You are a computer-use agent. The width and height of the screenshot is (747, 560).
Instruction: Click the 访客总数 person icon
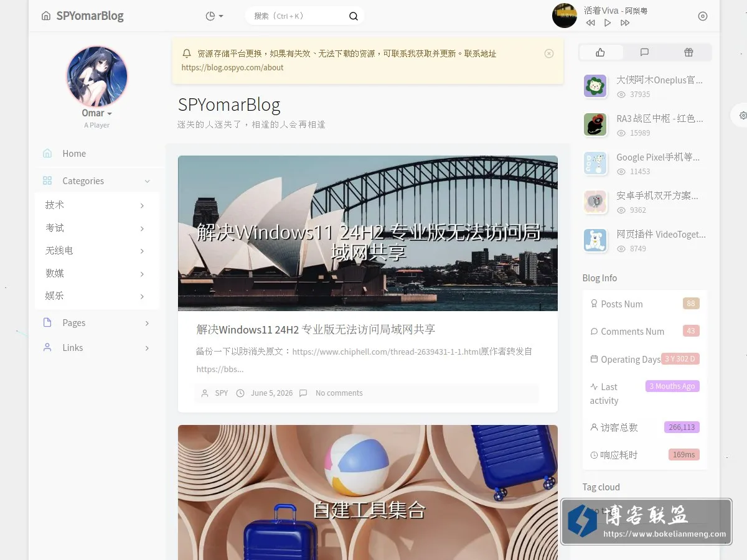594,427
